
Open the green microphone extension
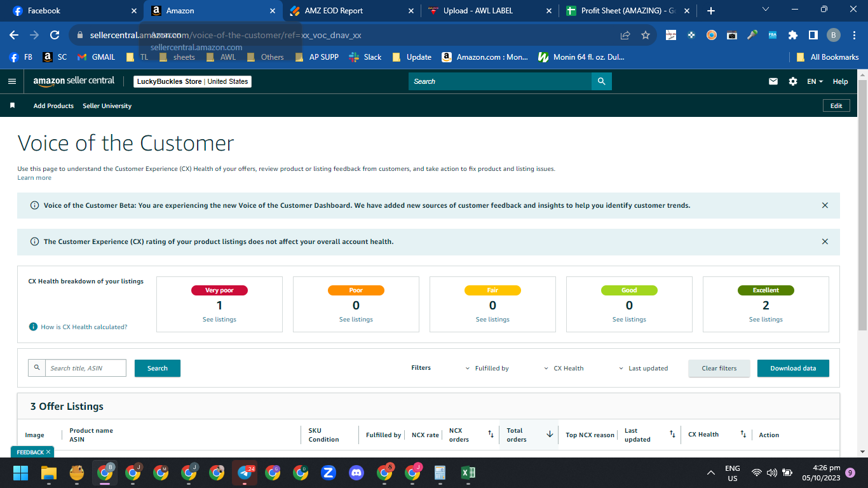[x=752, y=35]
